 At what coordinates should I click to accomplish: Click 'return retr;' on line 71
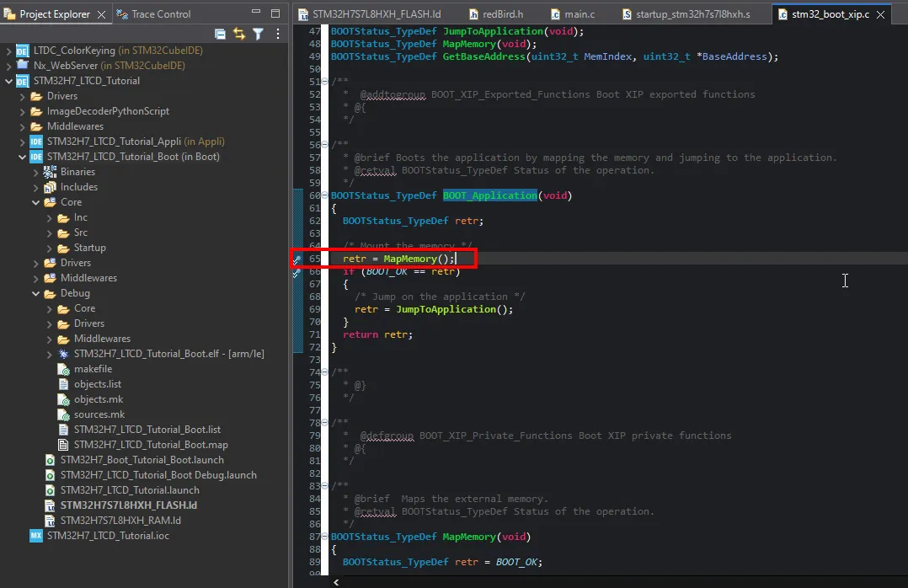377,334
